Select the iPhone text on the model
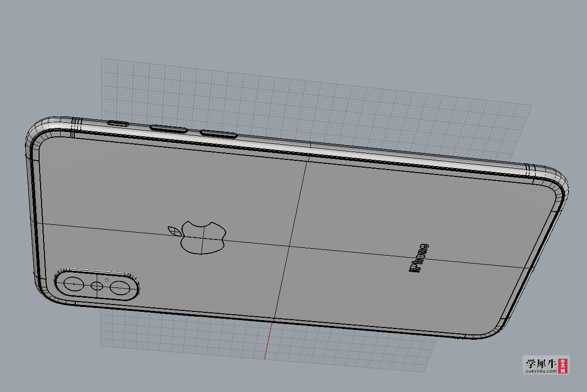 click(419, 258)
